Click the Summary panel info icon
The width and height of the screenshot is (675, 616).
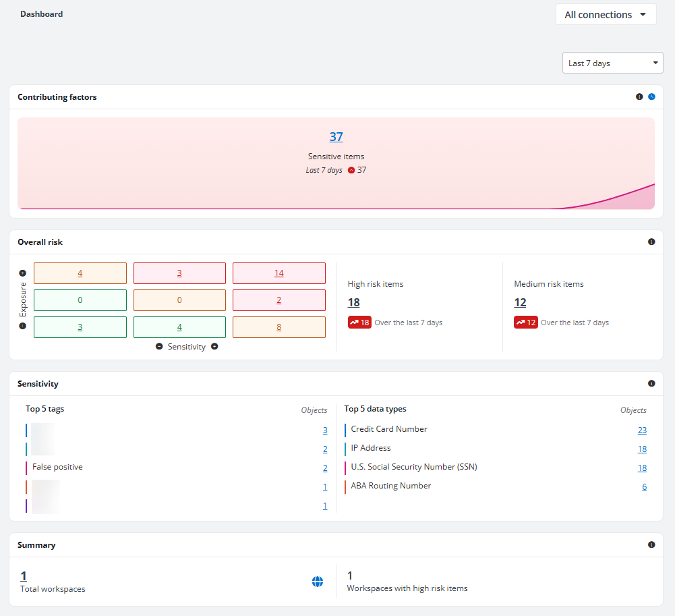point(651,545)
